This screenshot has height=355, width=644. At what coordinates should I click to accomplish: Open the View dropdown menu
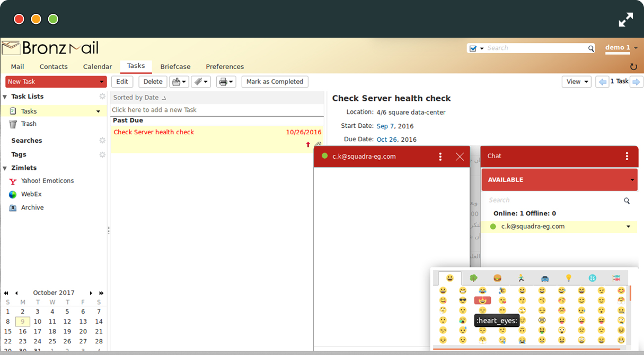coord(576,82)
